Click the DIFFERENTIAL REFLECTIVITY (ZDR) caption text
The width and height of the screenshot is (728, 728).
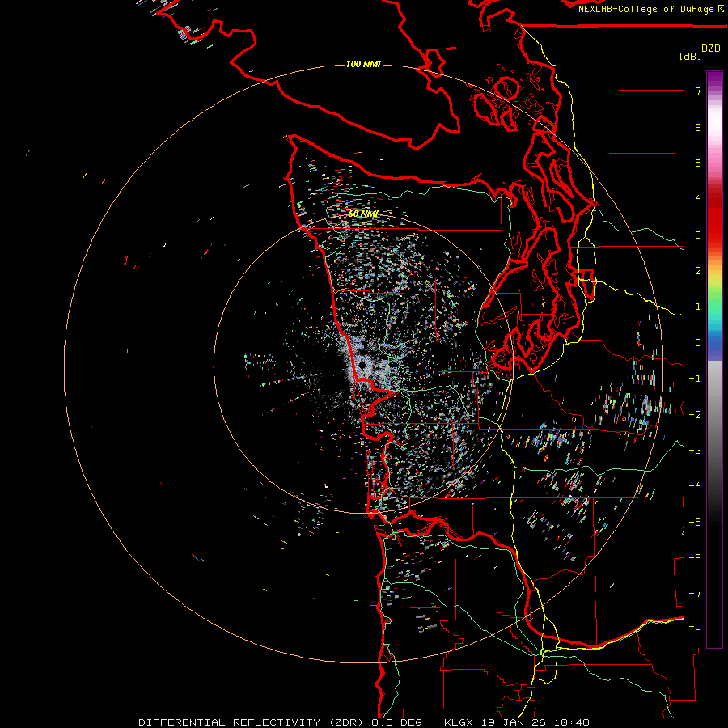click(x=252, y=722)
